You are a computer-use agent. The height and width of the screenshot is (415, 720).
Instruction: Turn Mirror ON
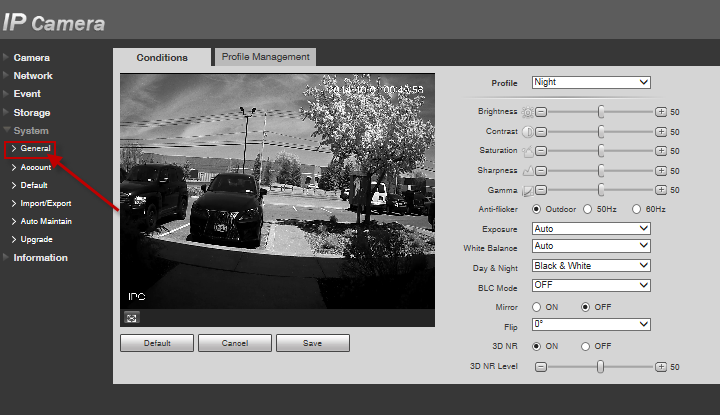pos(537,307)
